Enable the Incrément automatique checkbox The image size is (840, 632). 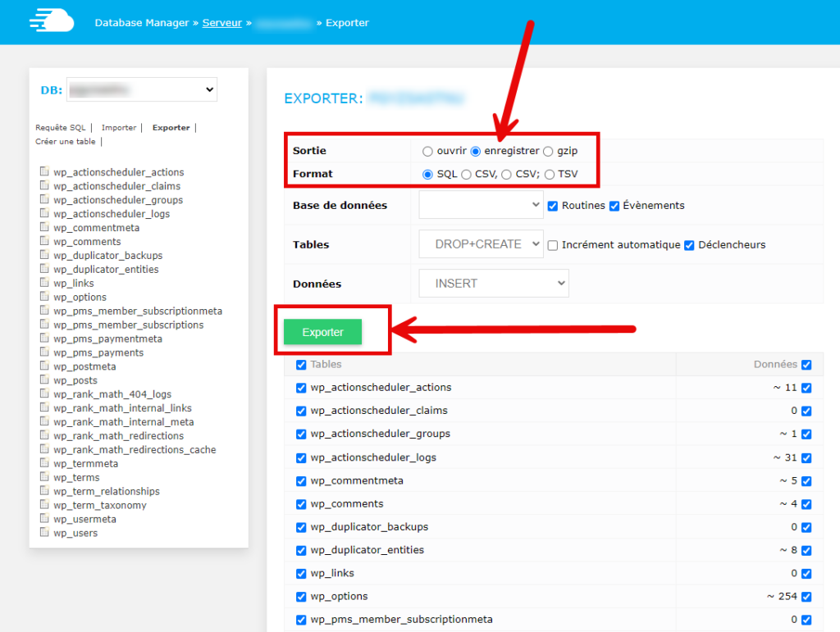coord(553,245)
